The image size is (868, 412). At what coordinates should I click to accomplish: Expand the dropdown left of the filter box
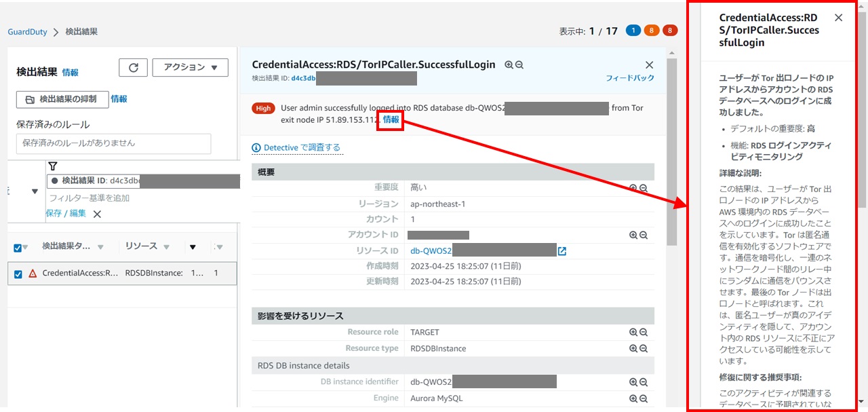pyautogui.click(x=35, y=191)
